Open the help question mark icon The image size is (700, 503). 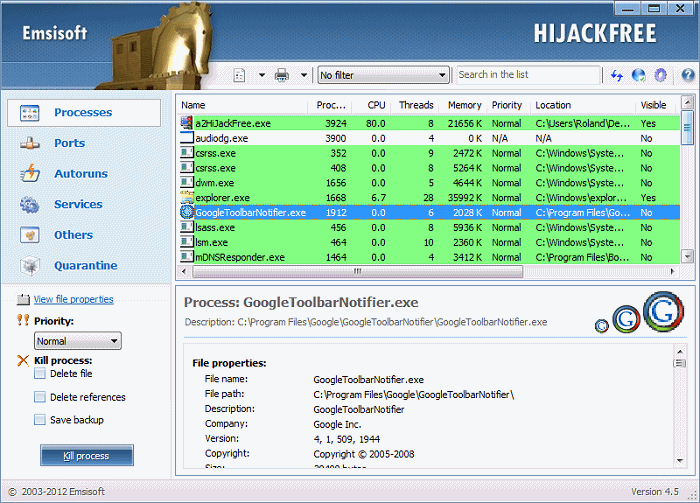[688, 75]
